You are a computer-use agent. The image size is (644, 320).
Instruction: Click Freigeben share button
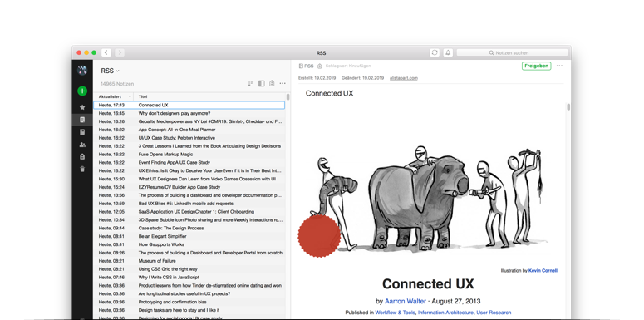[537, 66]
